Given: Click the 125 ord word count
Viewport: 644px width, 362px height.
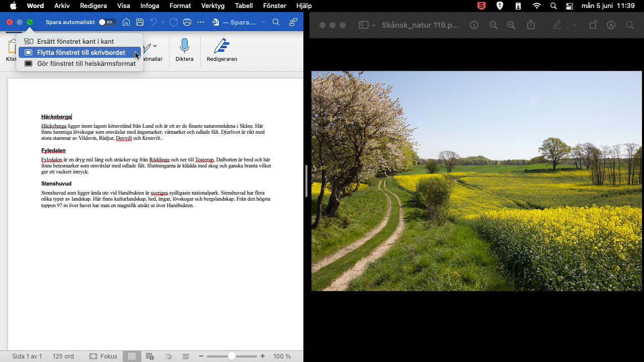Looking at the screenshot, I should [x=63, y=356].
